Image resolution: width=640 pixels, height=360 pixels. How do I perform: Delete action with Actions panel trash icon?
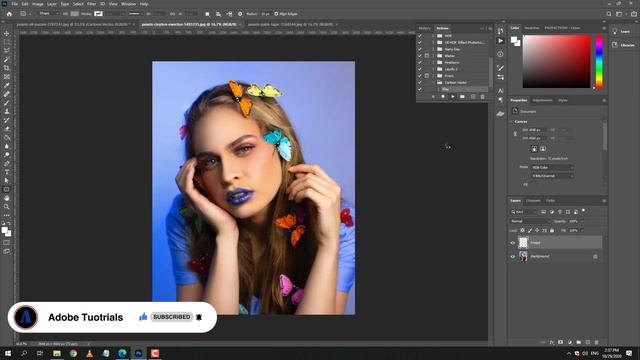(x=482, y=97)
